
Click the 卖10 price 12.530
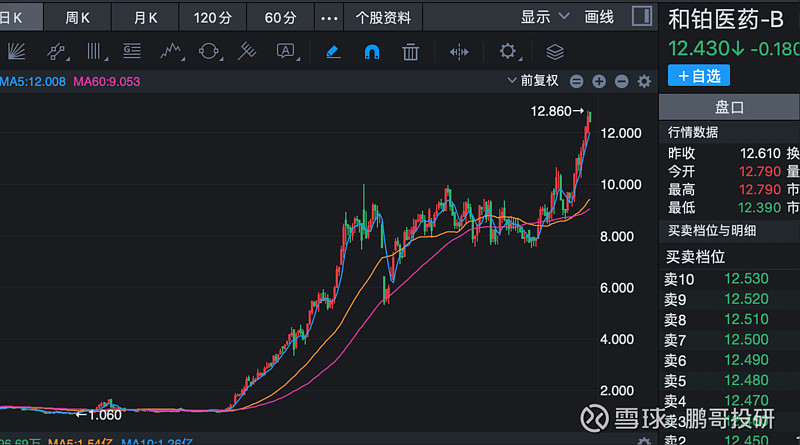[746, 279]
